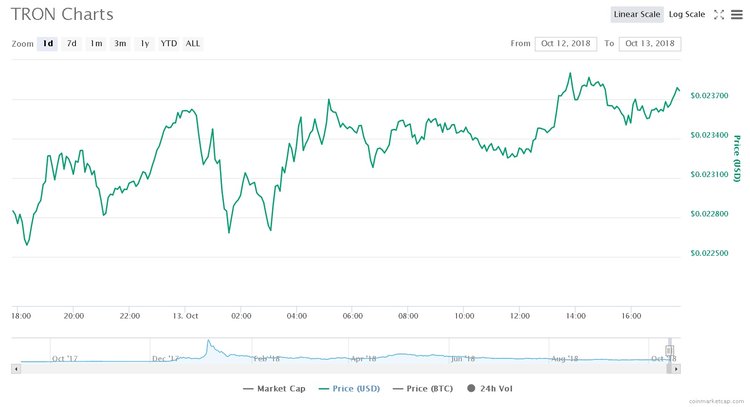Click the To date field Oct 13, 2018
The height and width of the screenshot is (407, 750).
[x=649, y=44]
